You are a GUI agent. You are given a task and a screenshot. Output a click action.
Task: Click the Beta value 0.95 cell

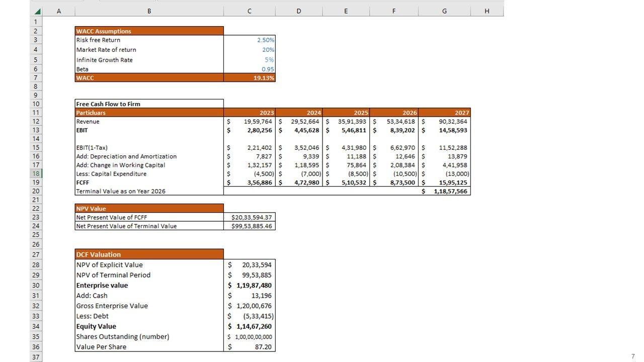250,69
